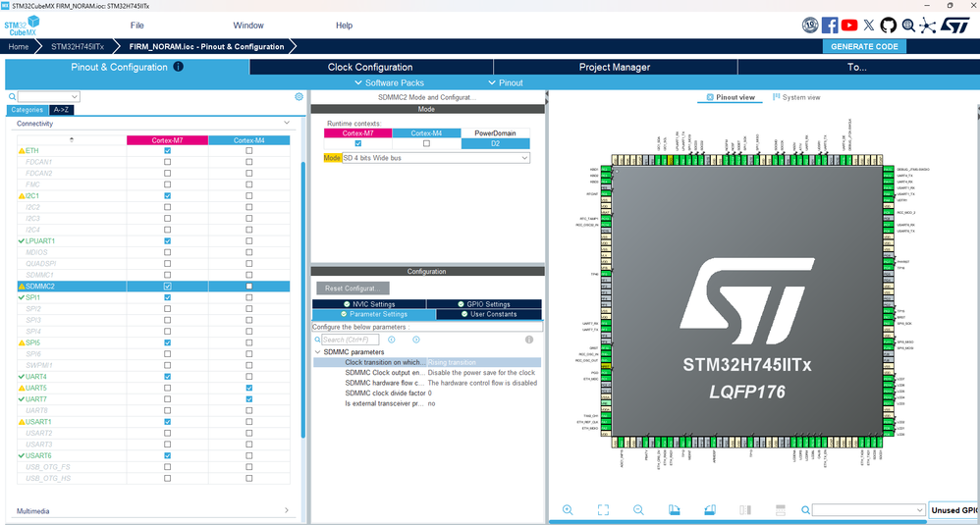Rotate the chip clockwise

674,510
